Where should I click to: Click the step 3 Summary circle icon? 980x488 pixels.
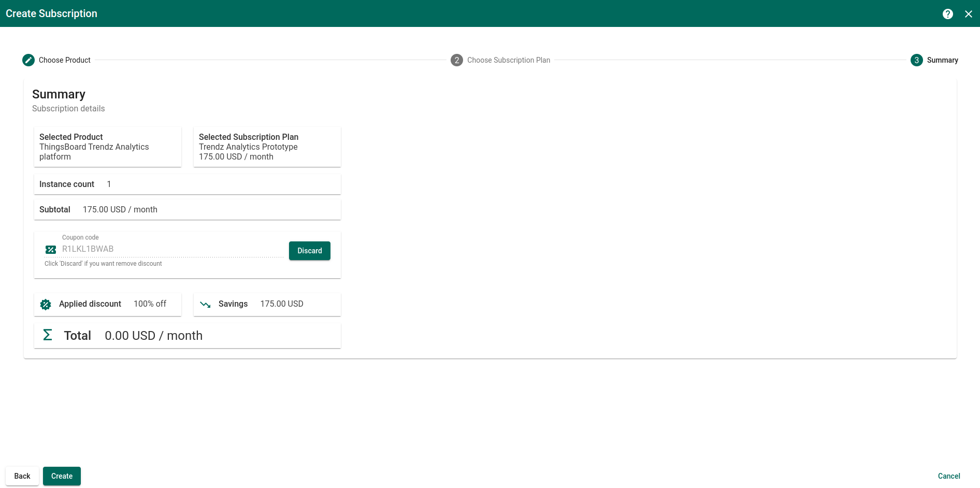[x=916, y=60]
